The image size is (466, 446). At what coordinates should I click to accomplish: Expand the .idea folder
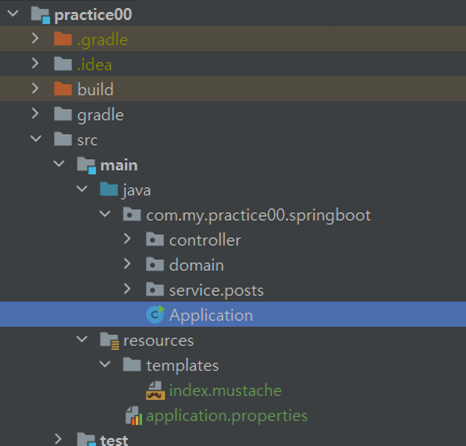[35, 63]
